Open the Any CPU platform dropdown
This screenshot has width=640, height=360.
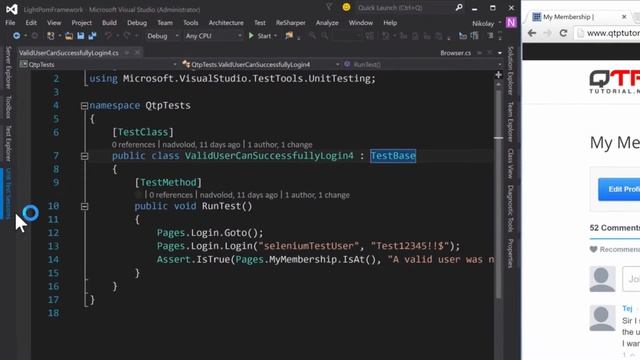click(x=213, y=36)
